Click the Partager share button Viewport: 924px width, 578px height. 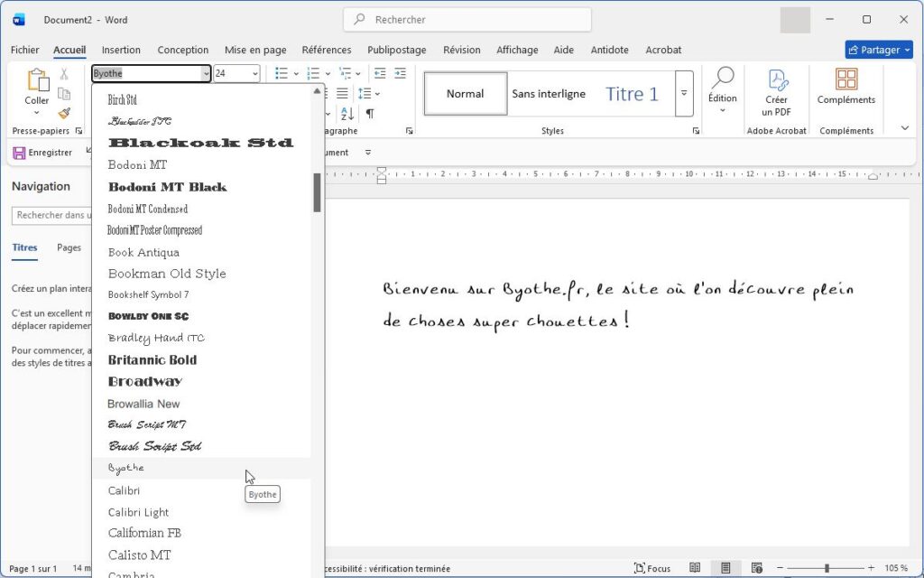click(x=879, y=51)
